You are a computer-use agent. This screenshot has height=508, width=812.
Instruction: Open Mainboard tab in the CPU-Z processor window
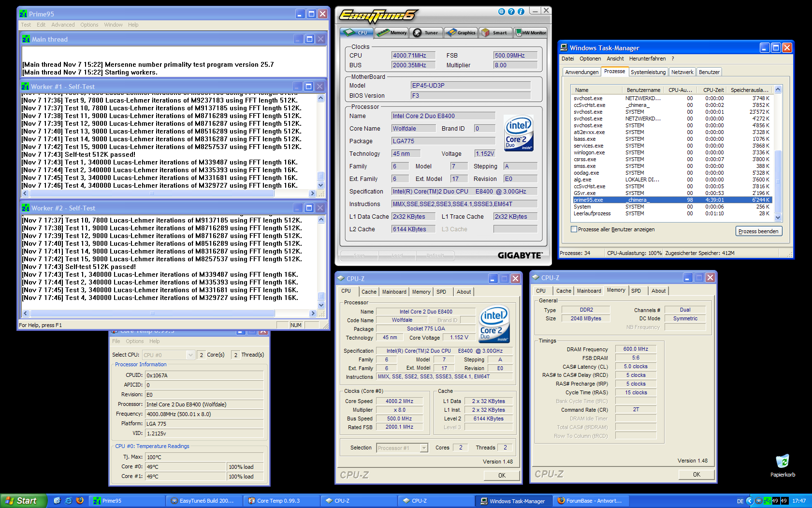click(x=394, y=292)
